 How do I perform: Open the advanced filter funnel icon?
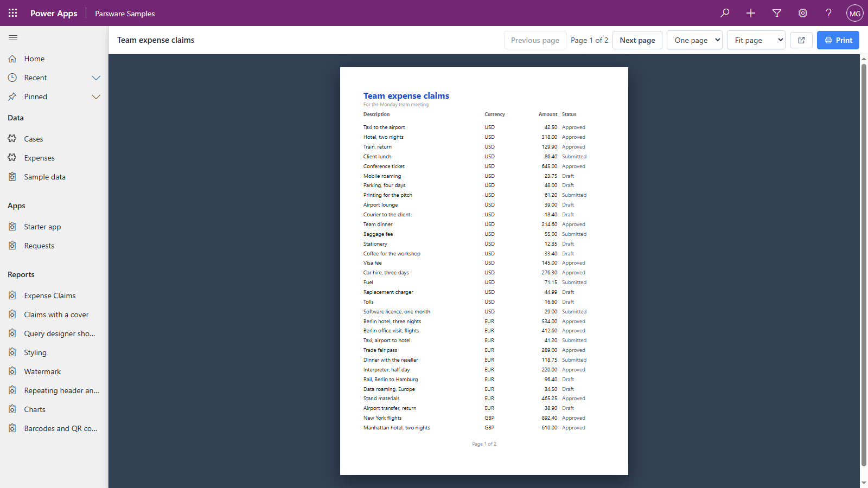[777, 13]
